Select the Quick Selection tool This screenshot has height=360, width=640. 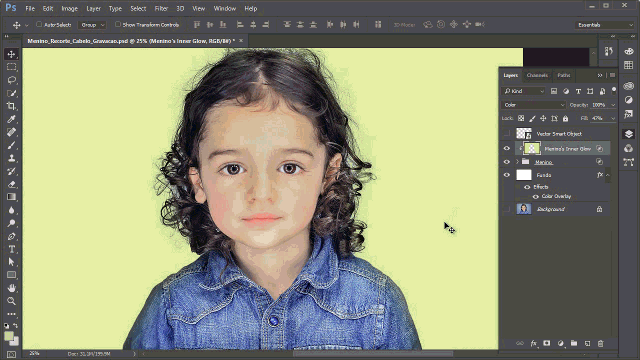pos(11,93)
